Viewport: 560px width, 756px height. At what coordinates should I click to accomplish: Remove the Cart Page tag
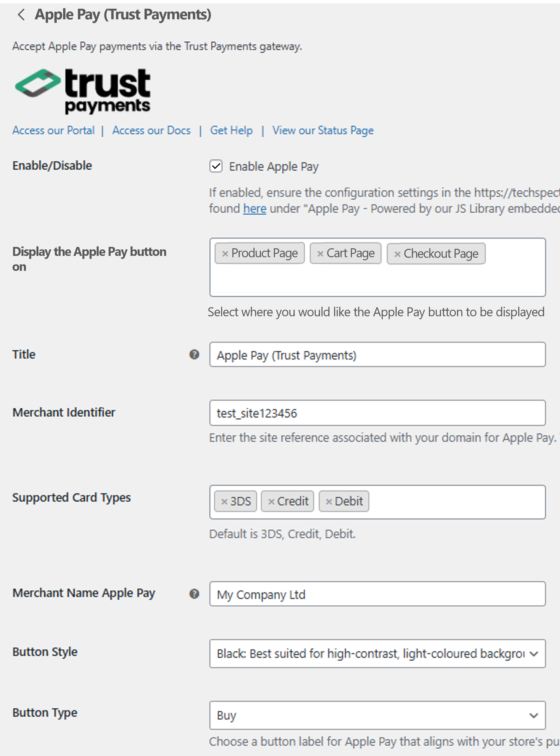(320, 253)
